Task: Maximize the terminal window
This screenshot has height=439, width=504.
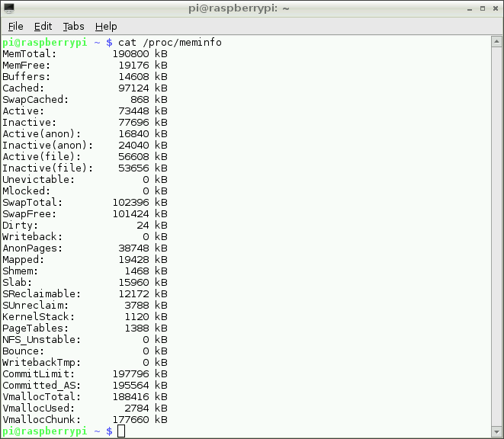Action: point(479,8)
